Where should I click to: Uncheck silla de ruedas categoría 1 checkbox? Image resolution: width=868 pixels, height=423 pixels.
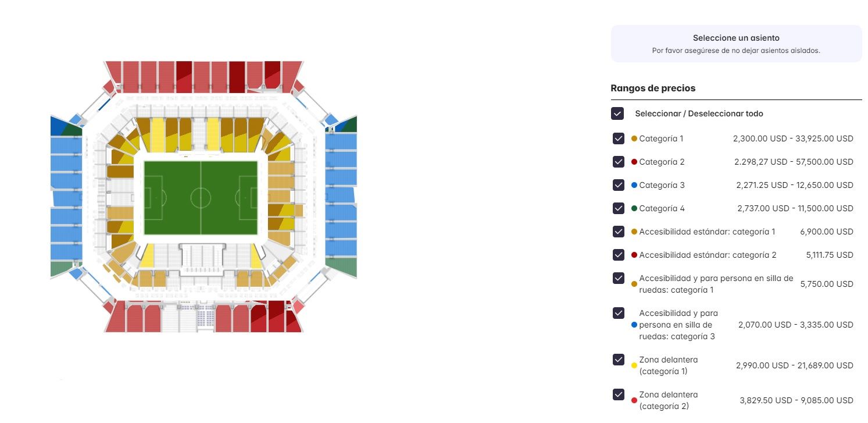pyautogui.click(x=619, y=278)
